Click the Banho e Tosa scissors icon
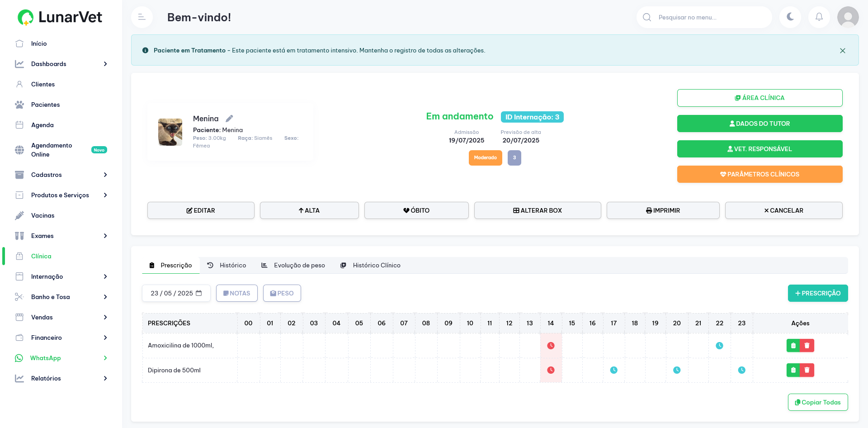Image resolution: width=868 pixels, height=428 pixels. 19,297
